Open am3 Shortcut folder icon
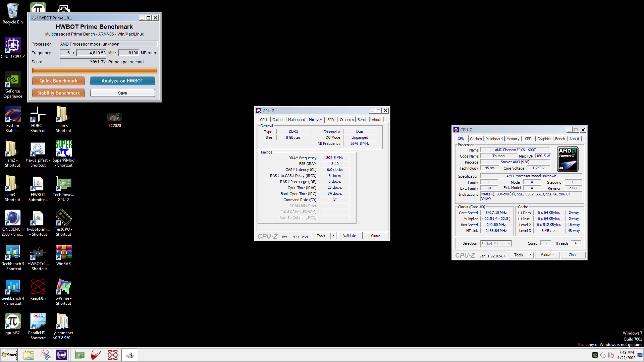644x362 pixels. [x=13, y=188]
